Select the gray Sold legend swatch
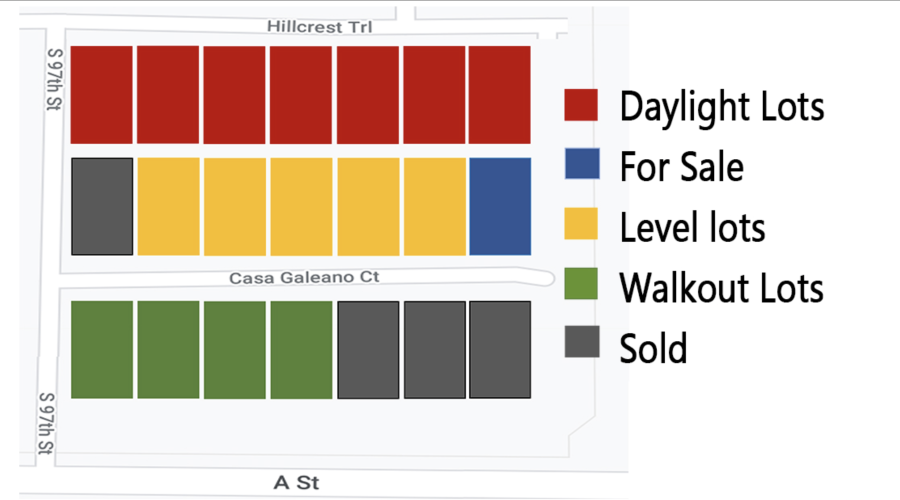900x500 pixels. click(x=582, y=342)
